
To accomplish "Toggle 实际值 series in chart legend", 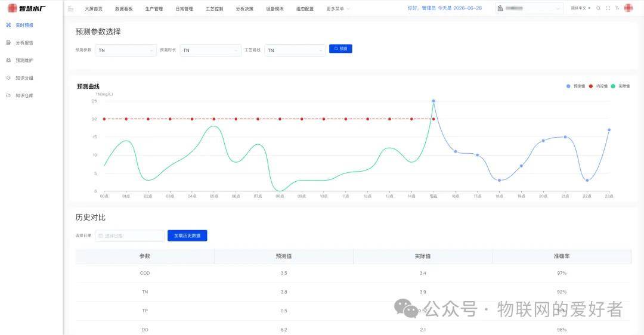I will [x=621, y=86].
